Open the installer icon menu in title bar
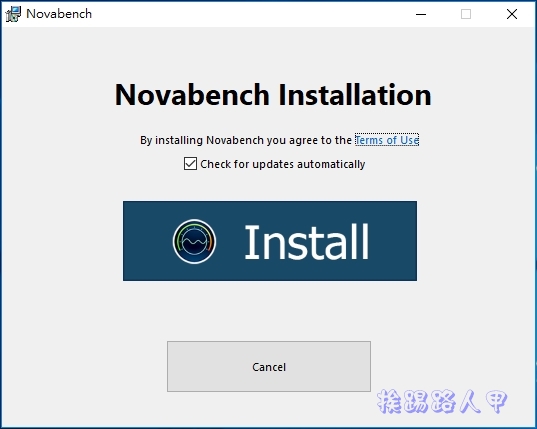Screen dimensions: 537x429 [13, 14]
